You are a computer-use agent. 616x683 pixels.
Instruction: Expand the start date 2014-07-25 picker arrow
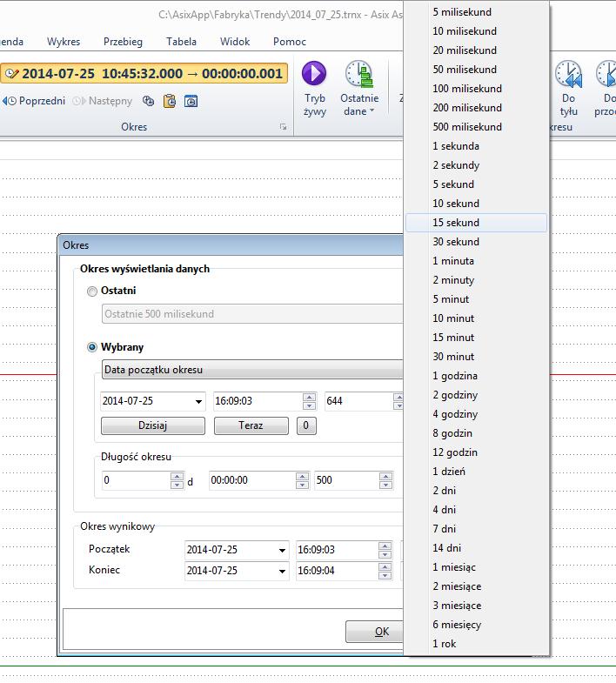(x=198, y=401)
